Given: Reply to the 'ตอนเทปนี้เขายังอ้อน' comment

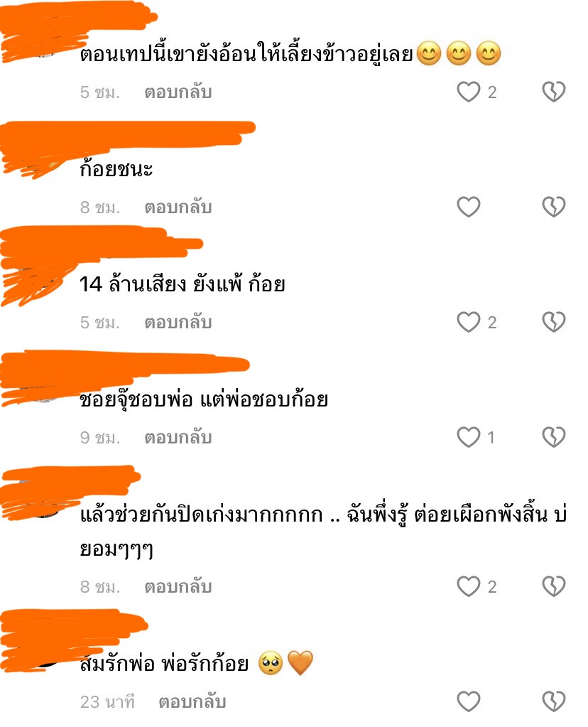Looking at the screenshot, I should click(178, 92).
